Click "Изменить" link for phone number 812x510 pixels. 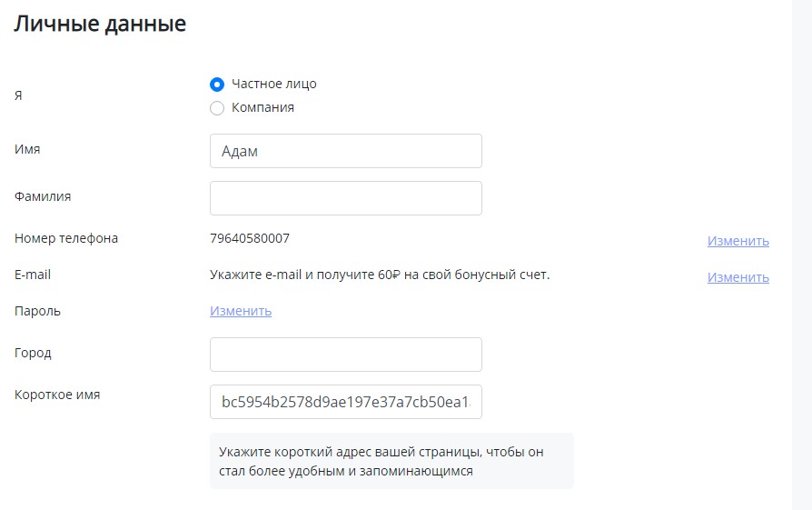click(738, 241)
